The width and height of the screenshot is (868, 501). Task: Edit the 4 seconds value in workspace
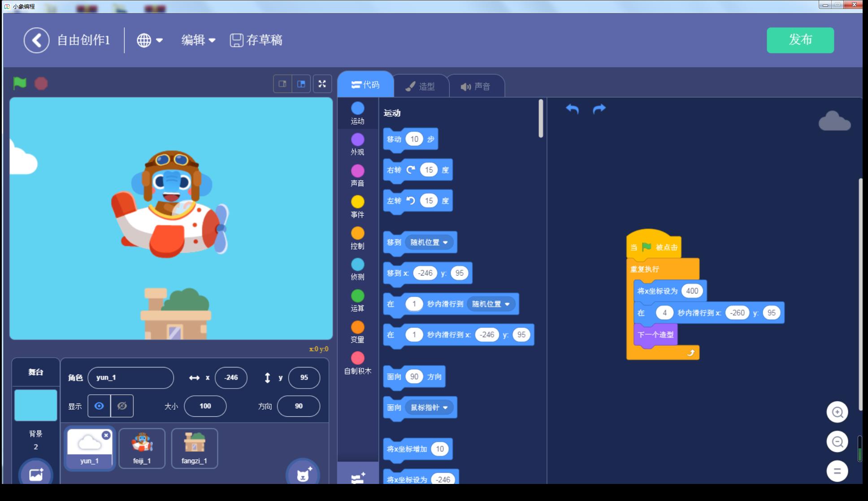tap(664, 313)
